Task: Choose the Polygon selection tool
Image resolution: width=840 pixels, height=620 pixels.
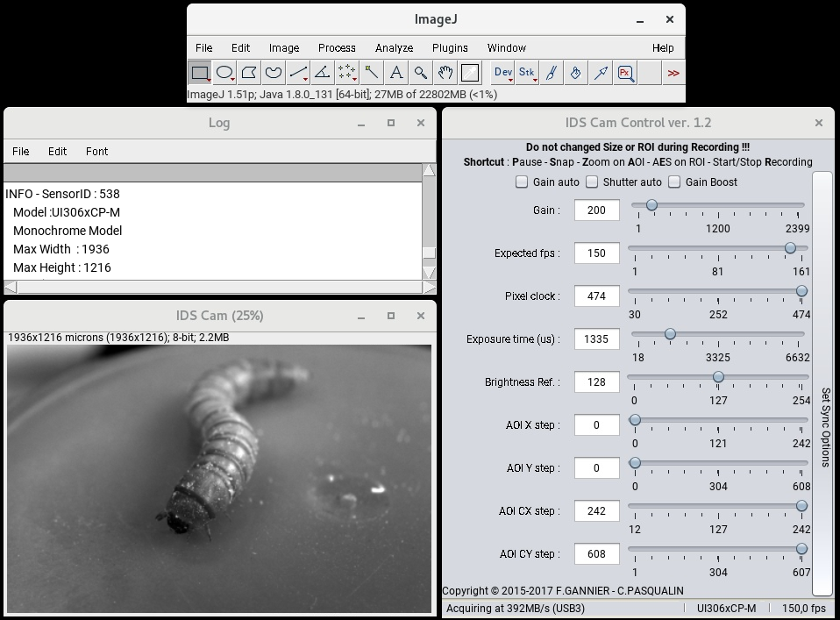Action: point(249,73)
